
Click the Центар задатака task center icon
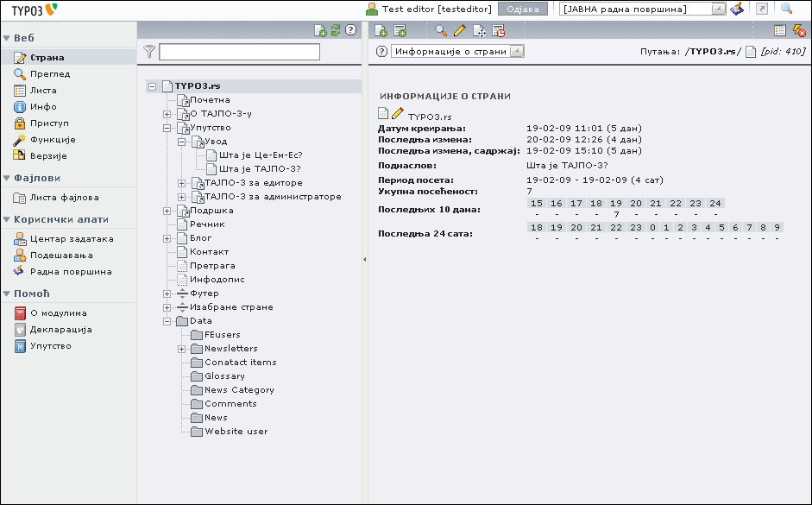tap(19, 239)
